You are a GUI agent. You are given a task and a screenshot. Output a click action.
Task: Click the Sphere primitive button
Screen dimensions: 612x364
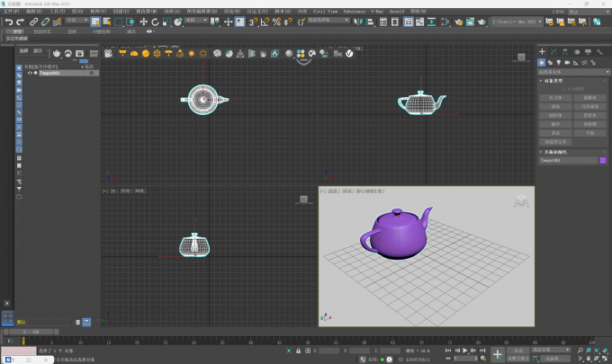[x=556, y=106]
